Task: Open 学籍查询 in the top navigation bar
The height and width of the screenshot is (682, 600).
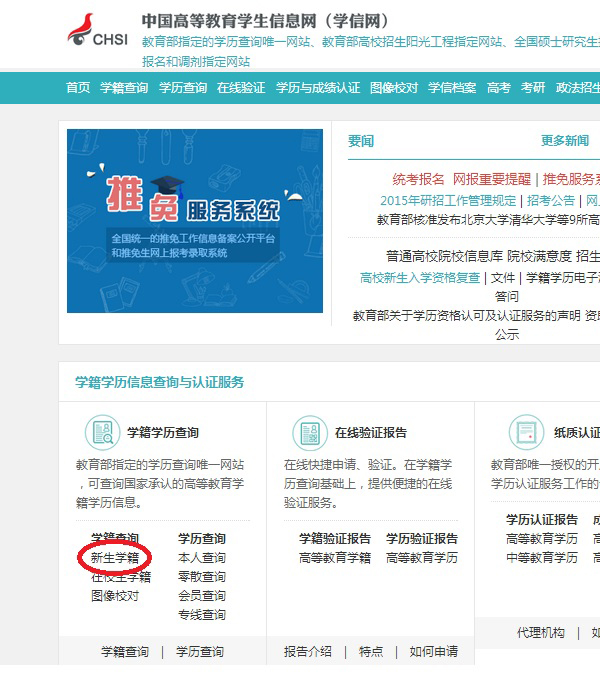Action: 124,88
